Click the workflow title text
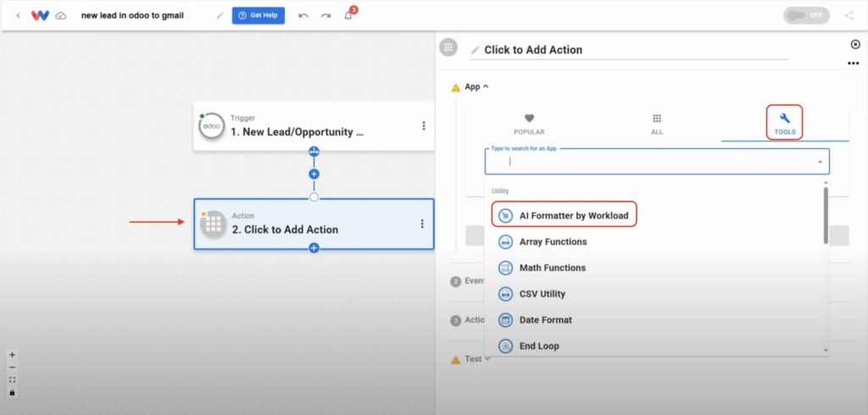868x415 pixels. [x=132, y=15]
